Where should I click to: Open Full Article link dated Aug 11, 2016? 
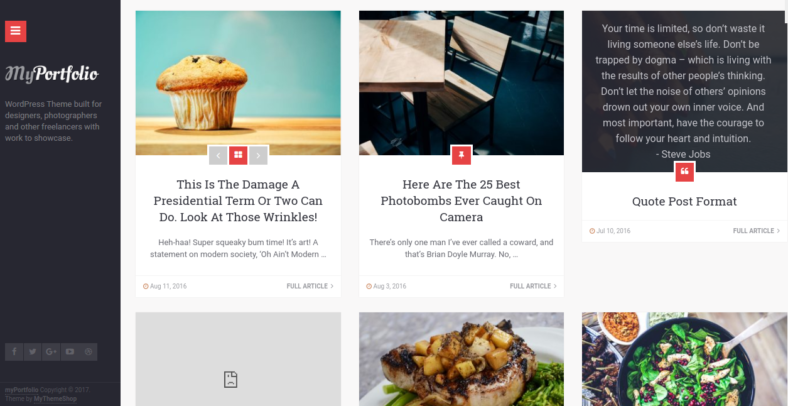point(310,286)
